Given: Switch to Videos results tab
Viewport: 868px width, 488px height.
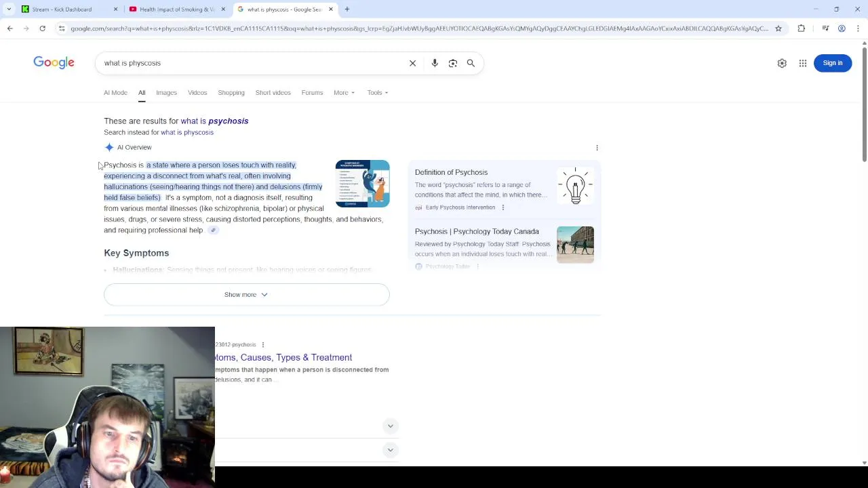Looking at the screenshot, I should [x=197, y=93].
